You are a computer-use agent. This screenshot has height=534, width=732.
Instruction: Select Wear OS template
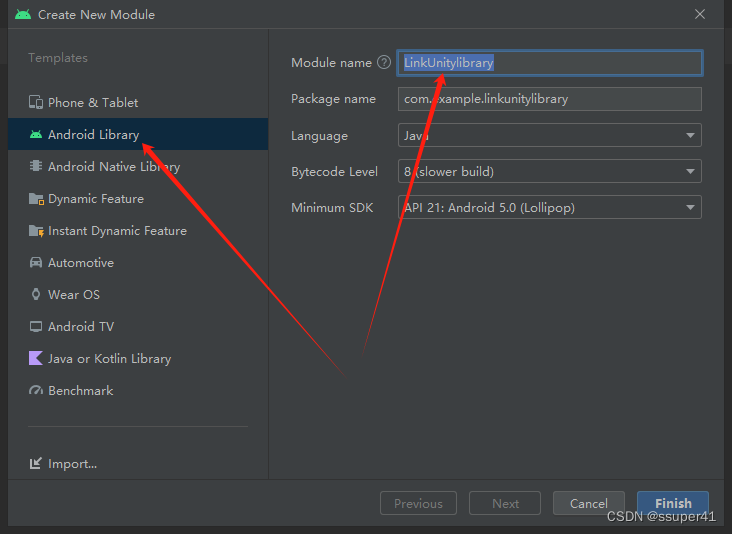pyautogui.click(x=138, y=295)
